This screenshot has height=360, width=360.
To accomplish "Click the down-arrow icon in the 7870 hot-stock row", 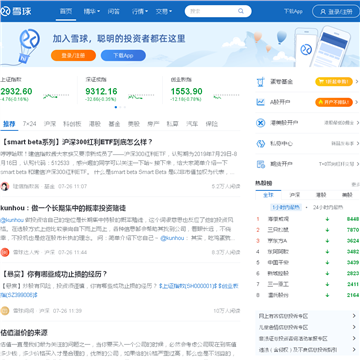I will click(327, 230).
